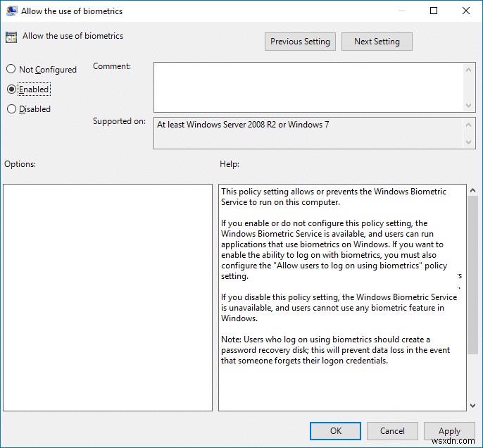
Task: Click the Apply button
Action: pos(449,431)
